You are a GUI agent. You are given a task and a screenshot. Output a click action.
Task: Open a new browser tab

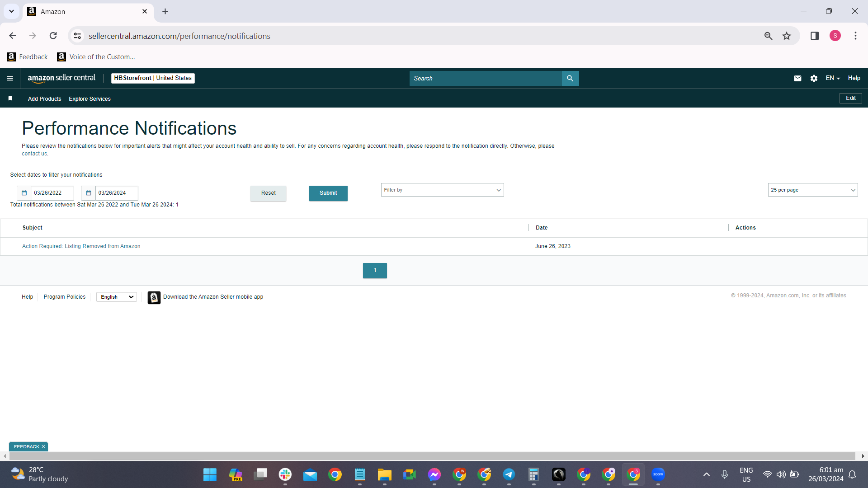(165, 11)
